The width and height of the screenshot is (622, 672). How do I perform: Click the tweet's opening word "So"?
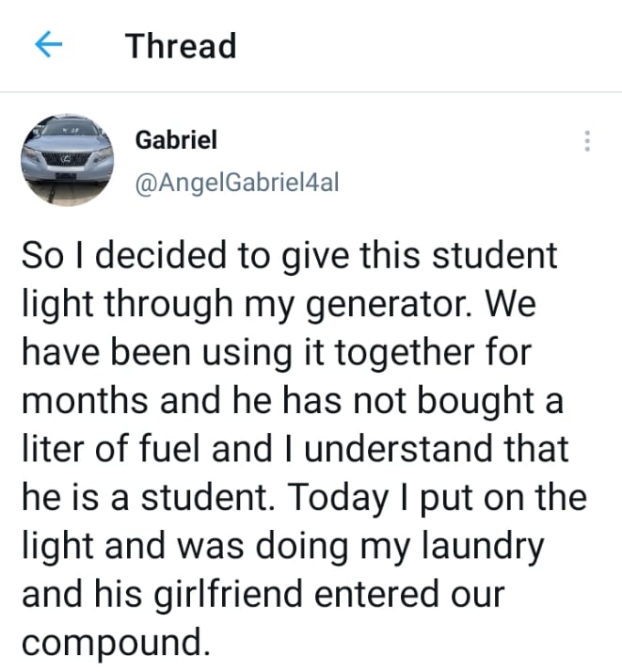41,256
